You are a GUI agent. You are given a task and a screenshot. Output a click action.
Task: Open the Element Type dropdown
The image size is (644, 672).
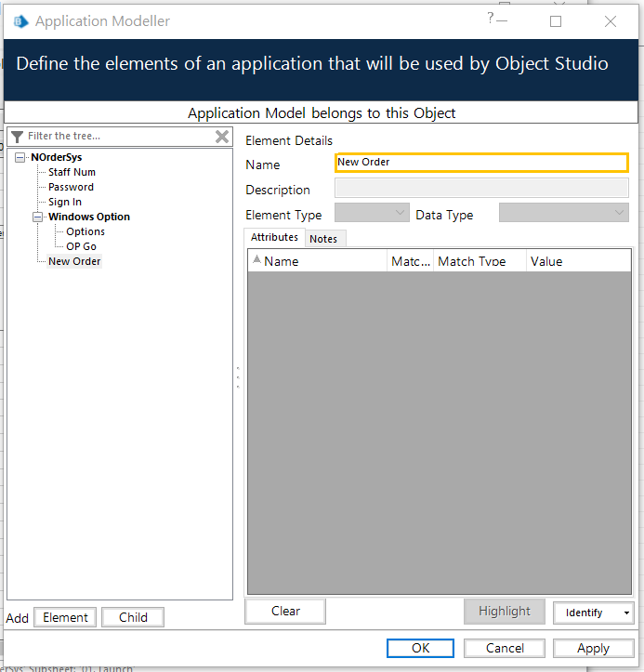pyautogui.click(x=372, y=213)
